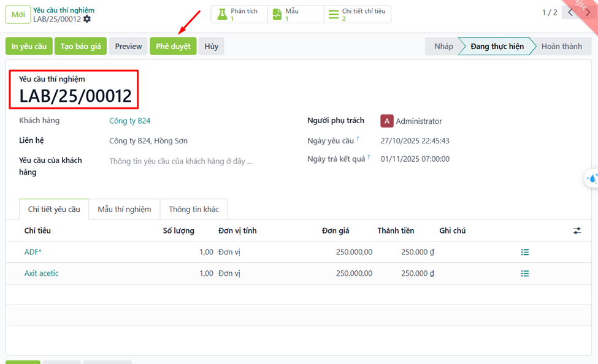Open details list icon for ADF* row
The height and width of the screenshot is (364, 598).
pos(525,252)
